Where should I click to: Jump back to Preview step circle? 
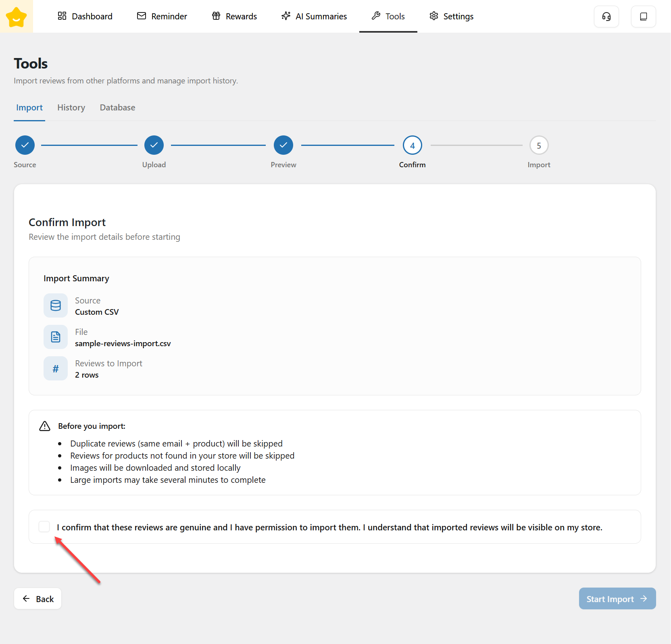point(283,145)
